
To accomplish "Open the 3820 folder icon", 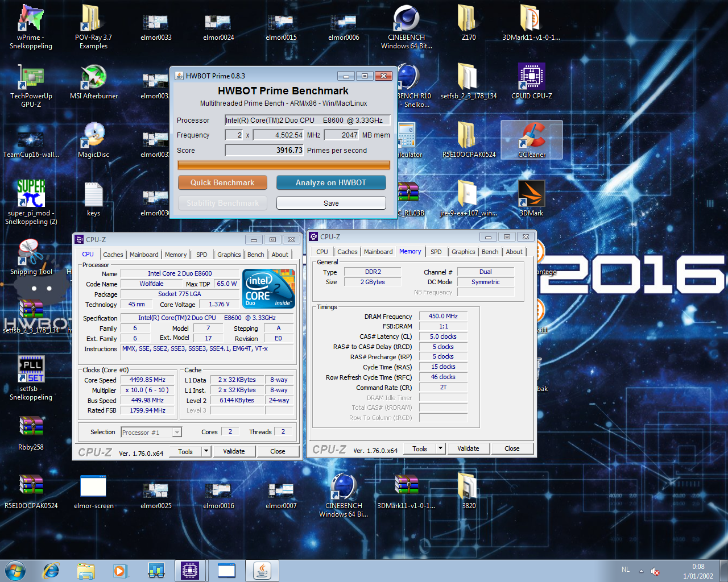I will [469, 487].
